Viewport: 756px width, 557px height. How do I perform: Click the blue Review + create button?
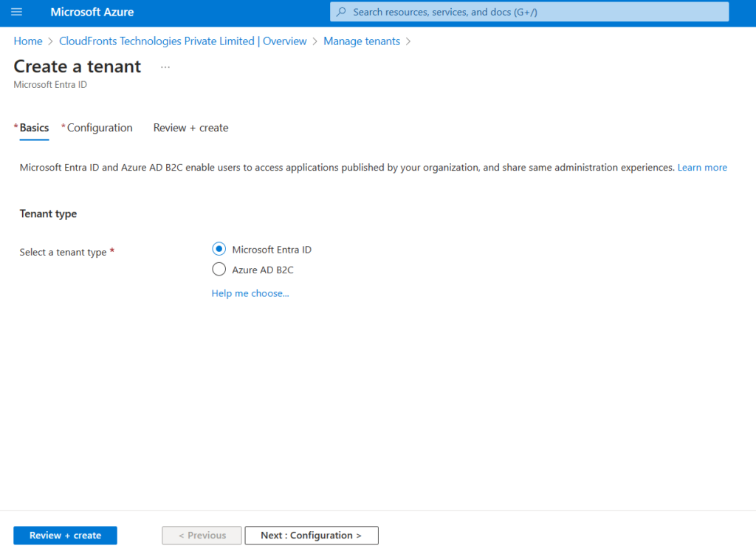tap(65, 536)
